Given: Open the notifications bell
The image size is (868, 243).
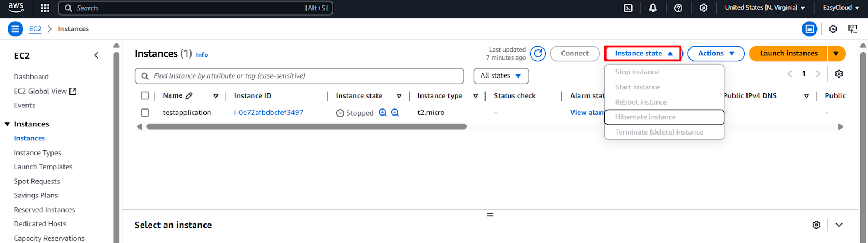Looking at the screenshot, I should [653, 8].
